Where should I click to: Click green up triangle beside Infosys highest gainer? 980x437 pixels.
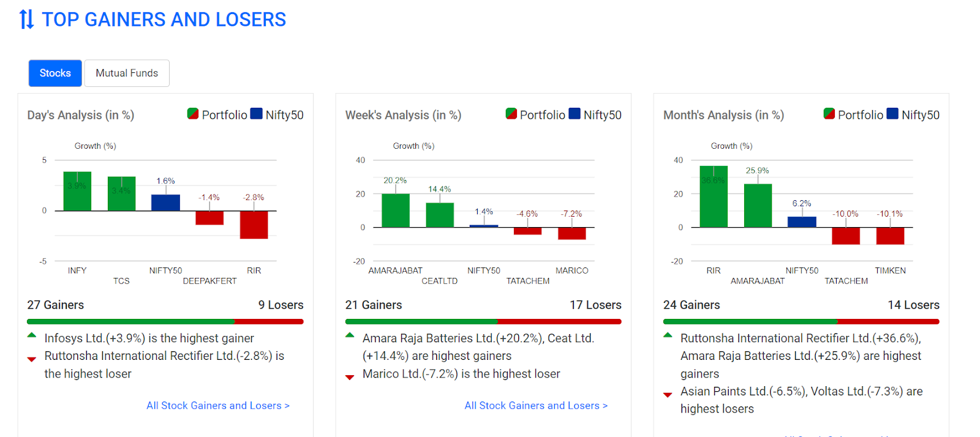coord(32,335)
